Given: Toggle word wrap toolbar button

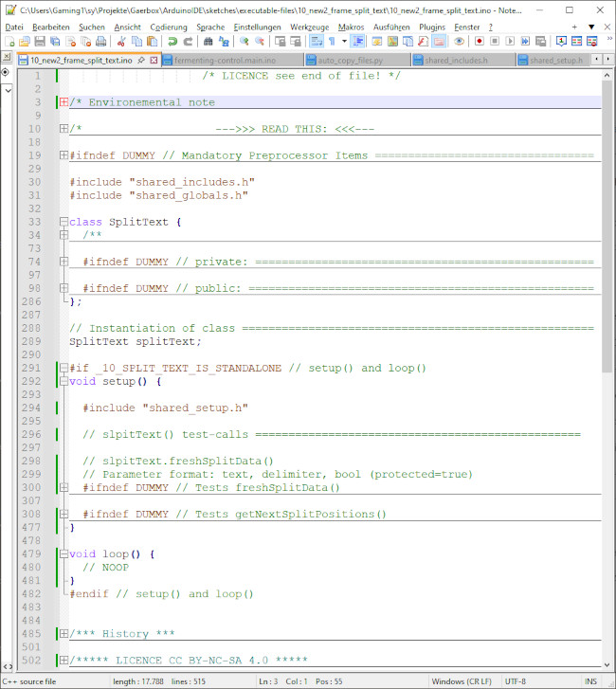Looking at the screenshot, I should click(316, 42).
